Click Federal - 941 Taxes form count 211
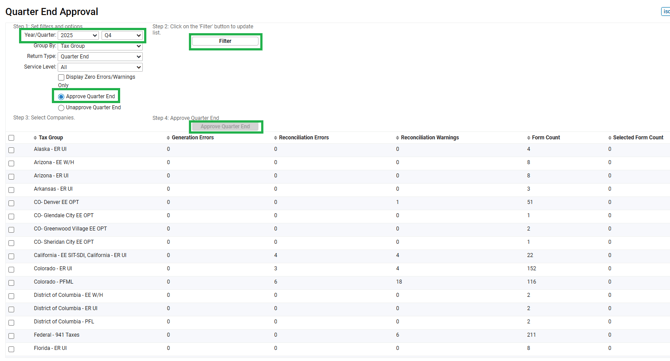 531,335
